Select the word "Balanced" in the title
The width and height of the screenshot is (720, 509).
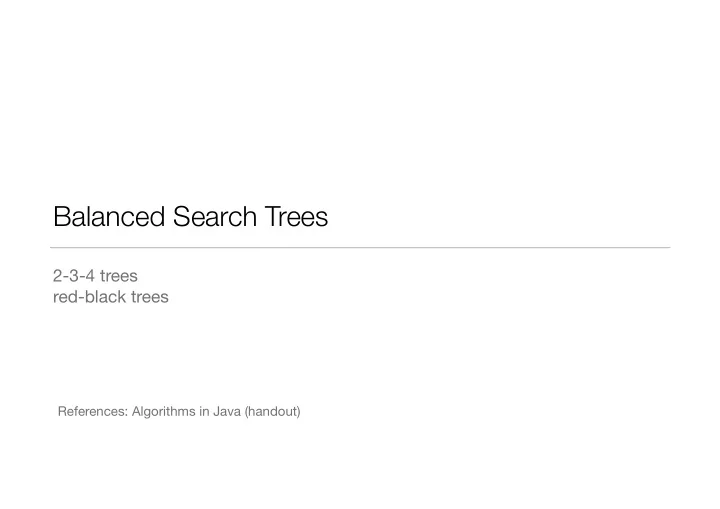click(109, 216)
